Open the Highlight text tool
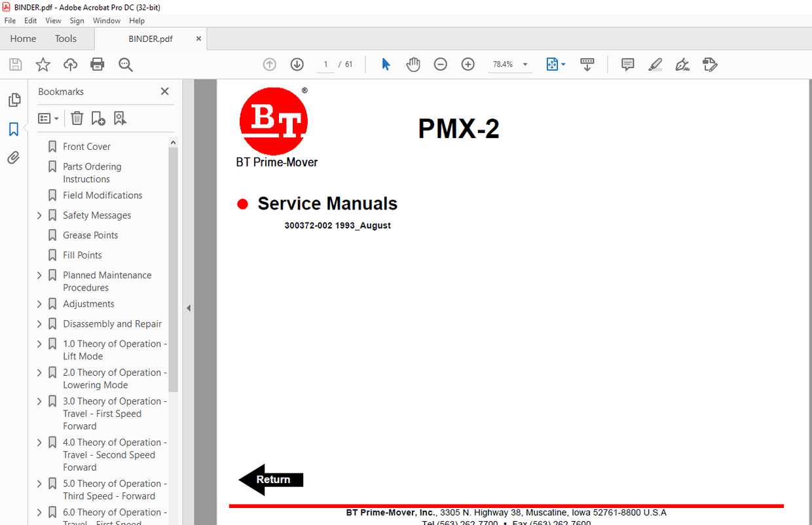Image resolution: width=812 pixels, height=525 pixels. point(655,64)
